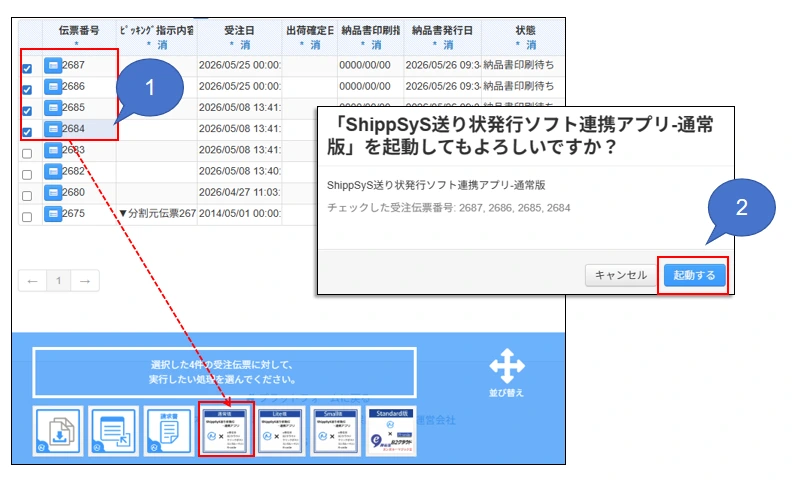792x484 pixels.
Task: Sort by the 伝票番号 column header
Action: (x=79, y=30)
